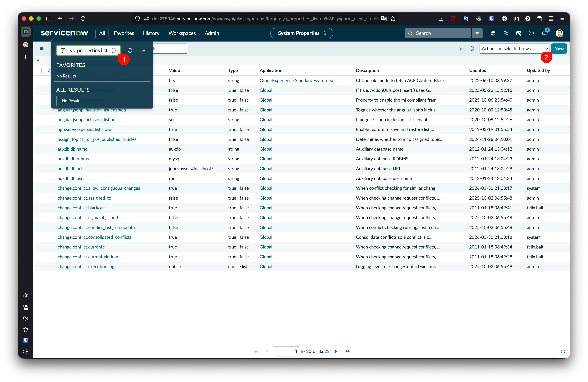Click the browser reload button

(83, 19)
